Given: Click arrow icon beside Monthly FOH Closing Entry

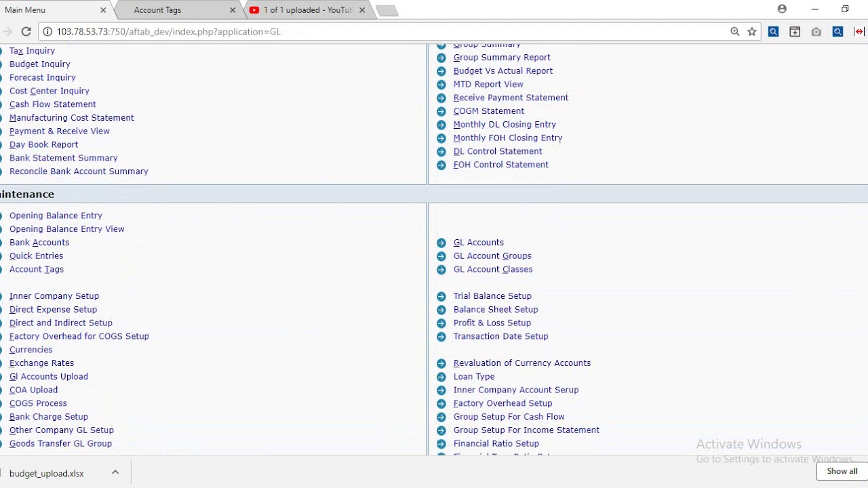Looking at the screenshot, I should coord(441,138).
